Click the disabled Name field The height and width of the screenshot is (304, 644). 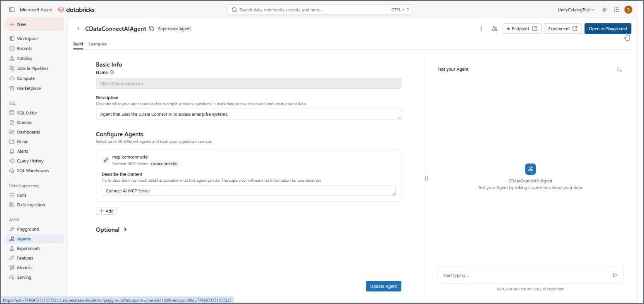(248, 83)
